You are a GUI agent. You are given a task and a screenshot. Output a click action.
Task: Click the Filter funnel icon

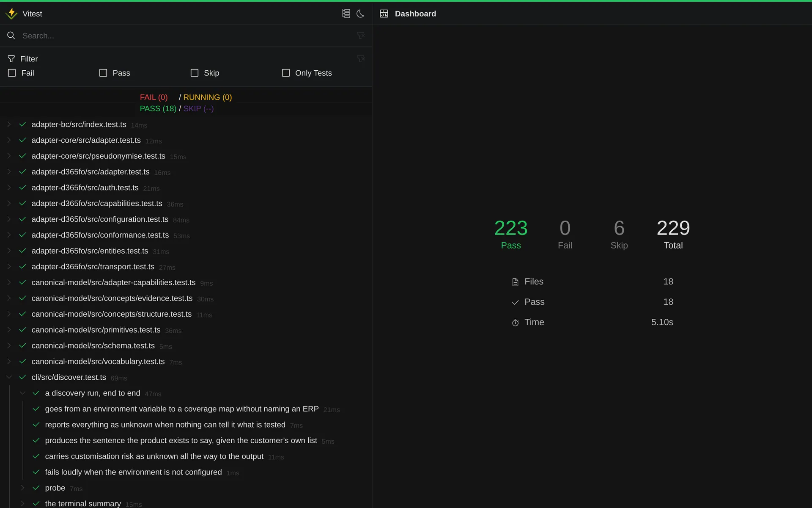(11, 59)
